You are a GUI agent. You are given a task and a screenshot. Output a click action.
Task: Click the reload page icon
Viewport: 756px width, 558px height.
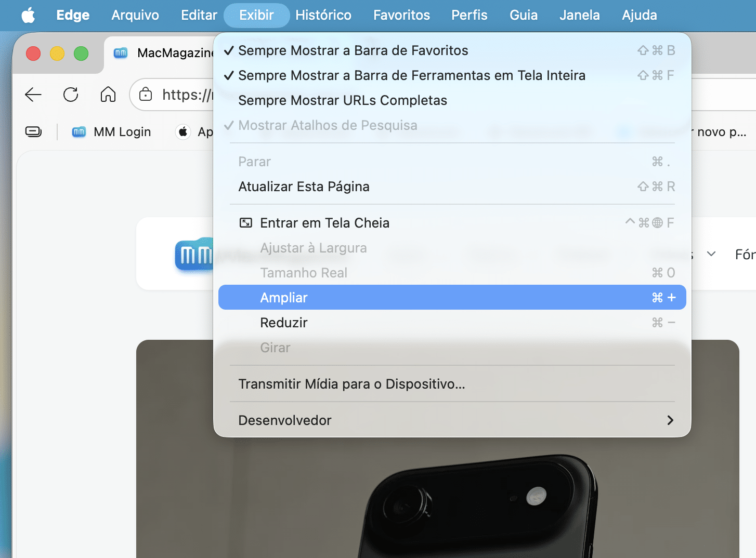[x=71, y=95]
